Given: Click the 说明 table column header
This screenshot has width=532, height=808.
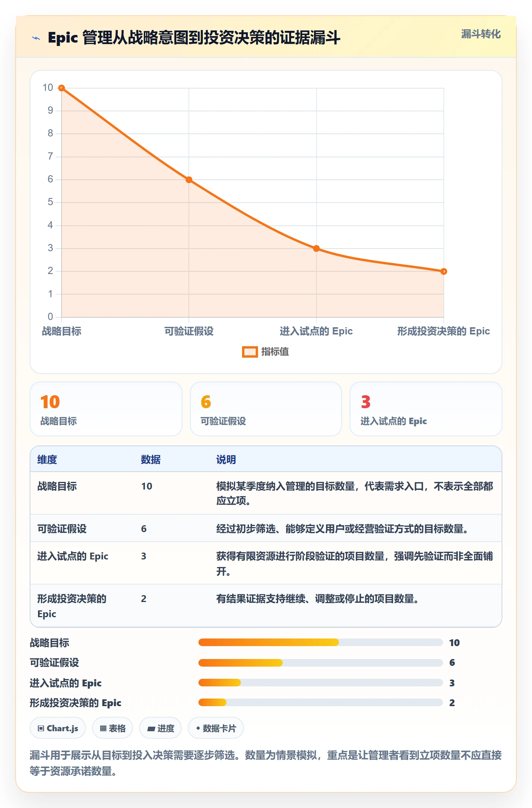Looking at the screenshot, I should pos(226,459).
